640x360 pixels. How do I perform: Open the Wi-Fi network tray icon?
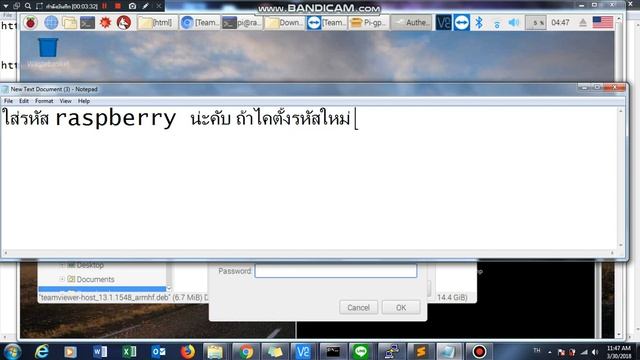click(497, 23)
